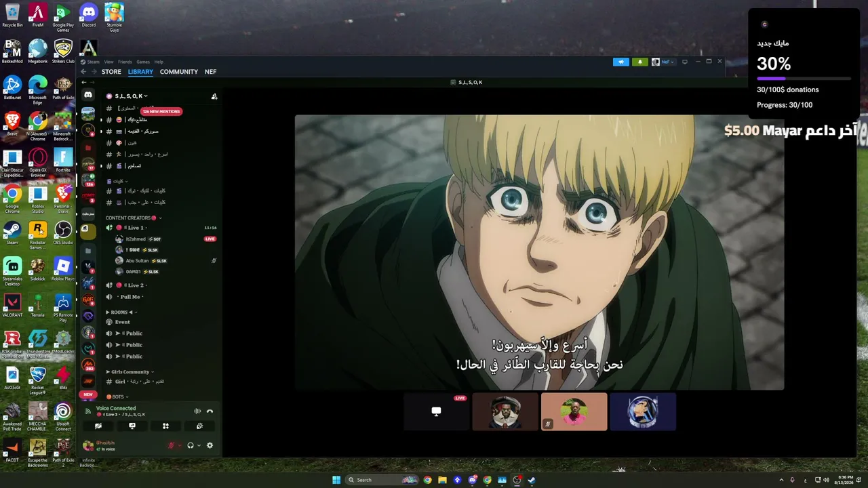The image size is (868, 488).
Task: Open the VALORANT desktop shortcut
Action: [x=12, y=306]
